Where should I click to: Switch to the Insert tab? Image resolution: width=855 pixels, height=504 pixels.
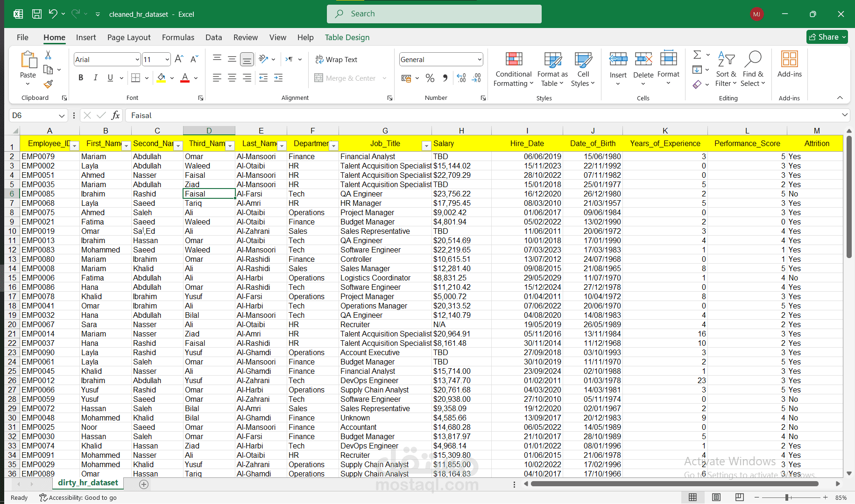86,37
